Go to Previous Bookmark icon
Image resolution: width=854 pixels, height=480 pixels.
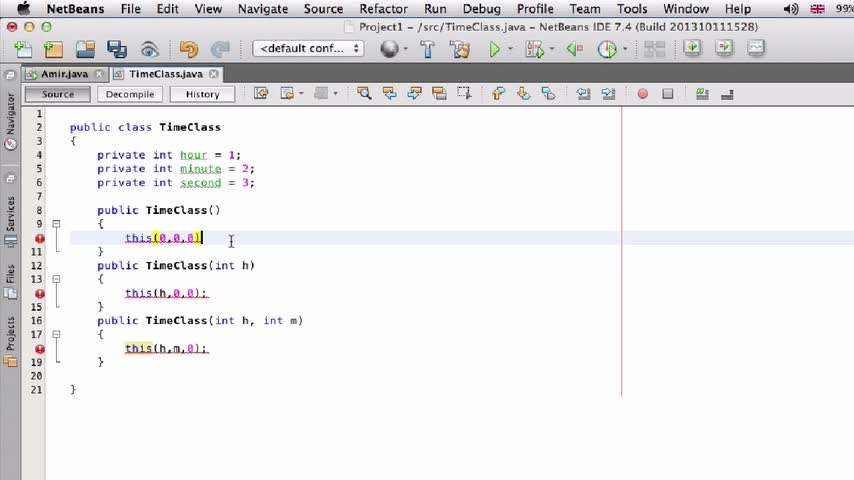(x=498, y=94)
